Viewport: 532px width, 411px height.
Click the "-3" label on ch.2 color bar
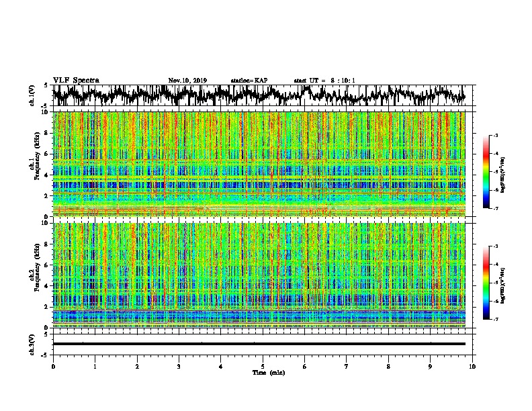tap(495, 246)
